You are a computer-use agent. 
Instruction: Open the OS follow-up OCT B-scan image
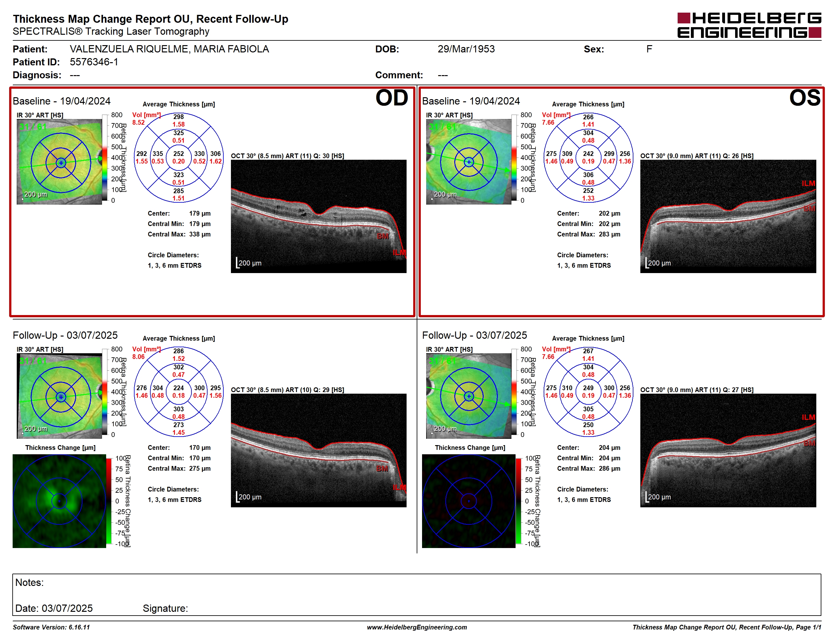click(728, 450)
